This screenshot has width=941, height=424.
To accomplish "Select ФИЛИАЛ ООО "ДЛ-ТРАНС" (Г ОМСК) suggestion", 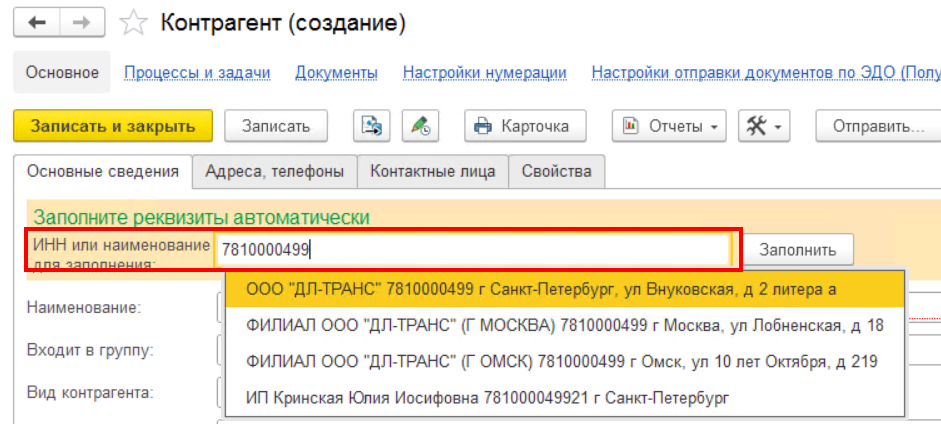I will (565, 362).
